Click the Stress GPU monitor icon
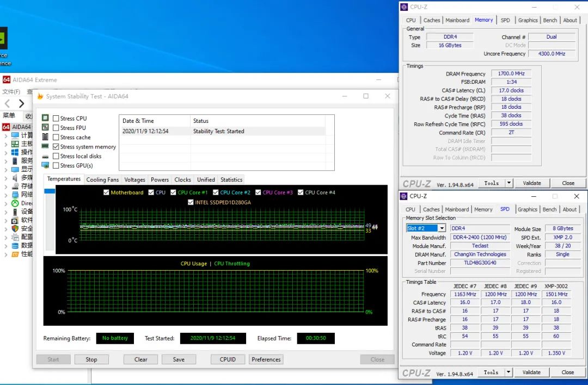 click(46, 165)
